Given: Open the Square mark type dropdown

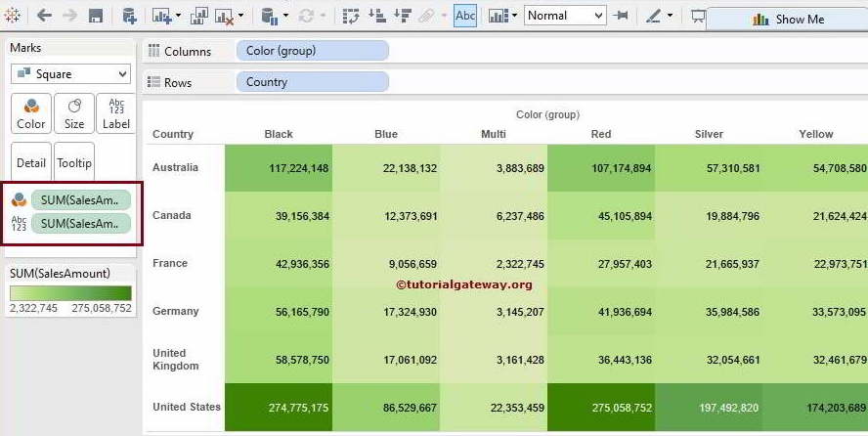Looking at the screenshot, I should point(70,74).
